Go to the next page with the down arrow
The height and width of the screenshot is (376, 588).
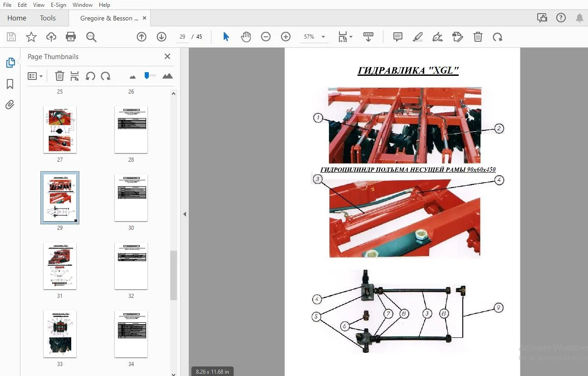point(162,37)
